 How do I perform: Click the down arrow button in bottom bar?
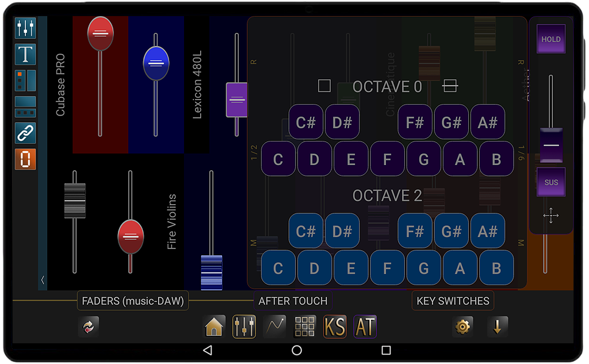pyautogui.click(x=498, y=327)
